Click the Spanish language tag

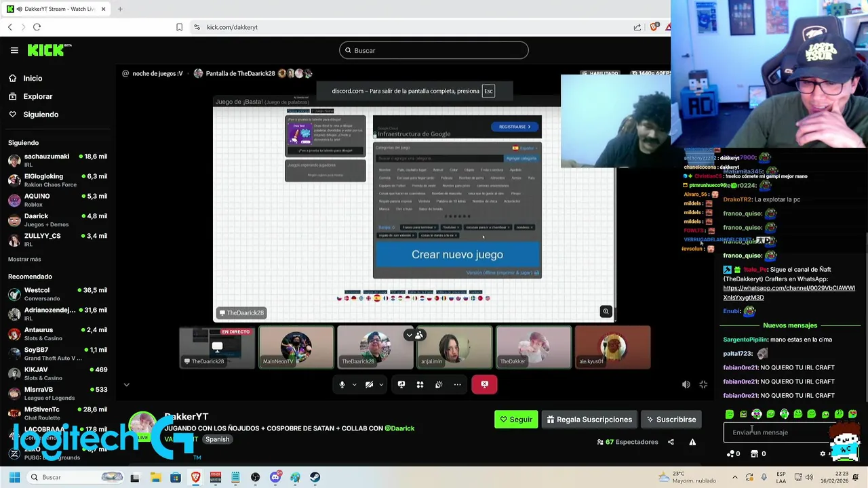[x=217, y=439]
